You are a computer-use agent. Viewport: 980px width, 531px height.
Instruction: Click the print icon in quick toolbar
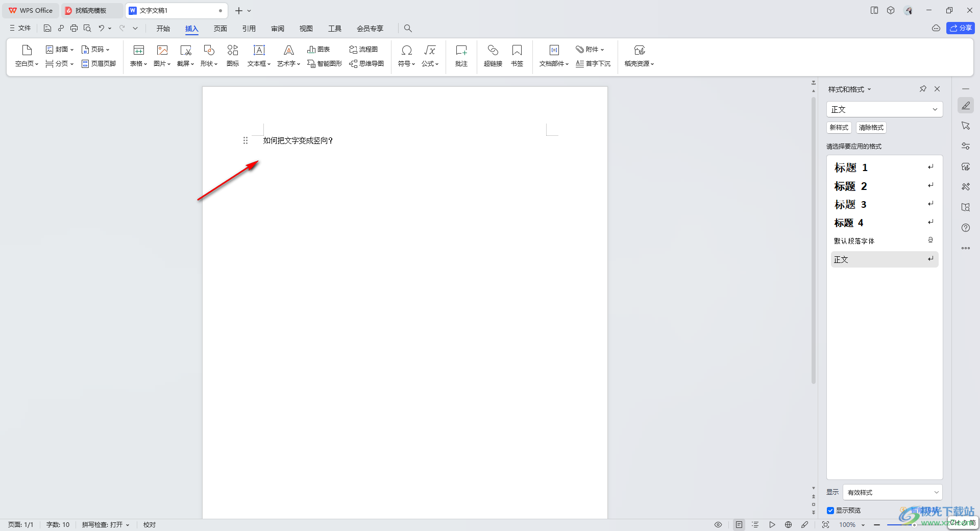(74, 28)
